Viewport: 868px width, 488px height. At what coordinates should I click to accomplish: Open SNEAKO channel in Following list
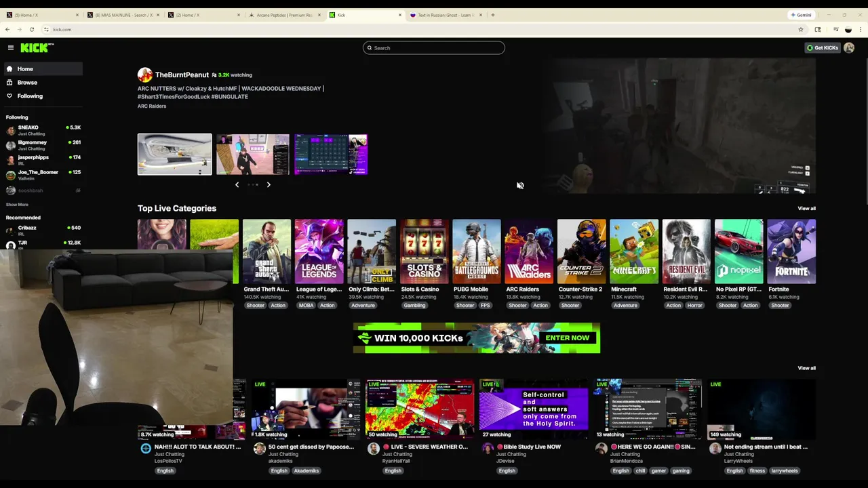43,130
